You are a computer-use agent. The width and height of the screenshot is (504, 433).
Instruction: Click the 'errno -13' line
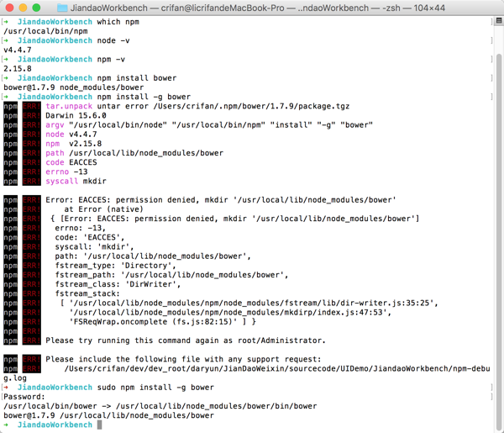point(66,172)
